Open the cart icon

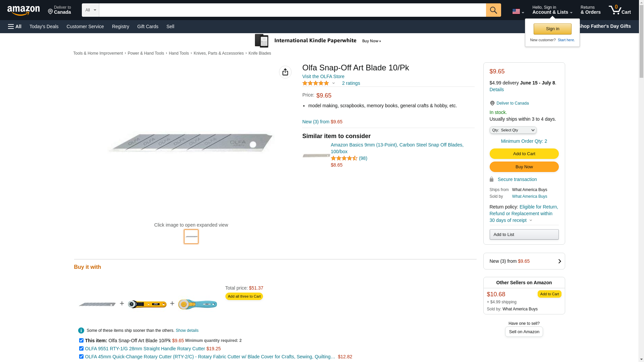pos(620,10)
